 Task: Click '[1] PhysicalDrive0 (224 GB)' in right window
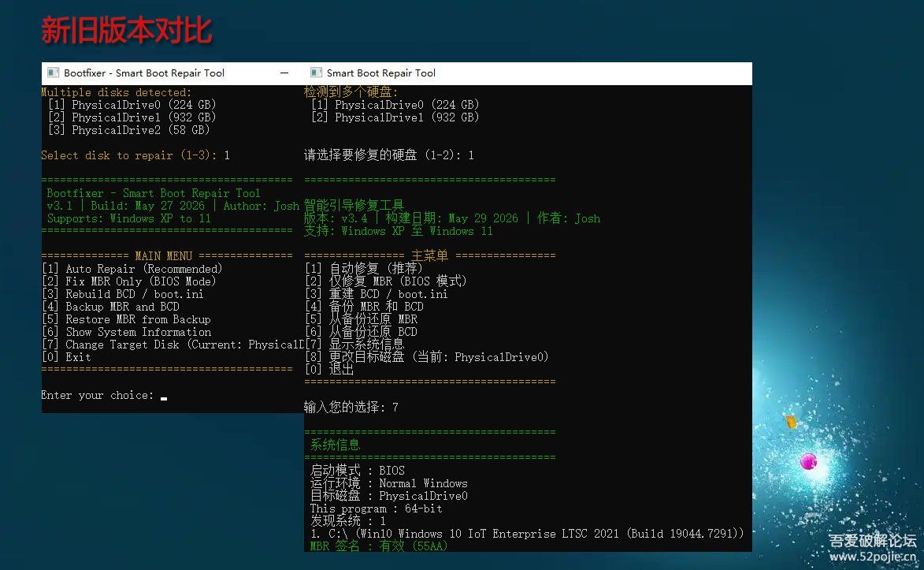(x=395, y=104)
